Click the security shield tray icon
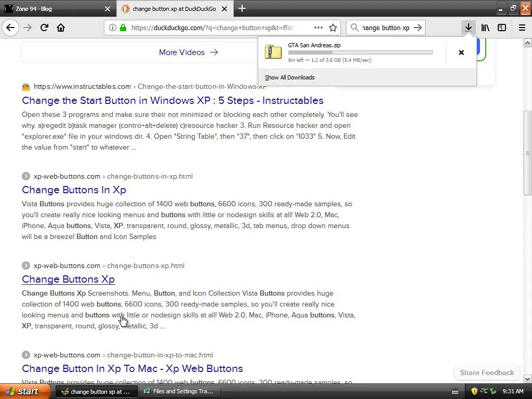 pos(474,392)
